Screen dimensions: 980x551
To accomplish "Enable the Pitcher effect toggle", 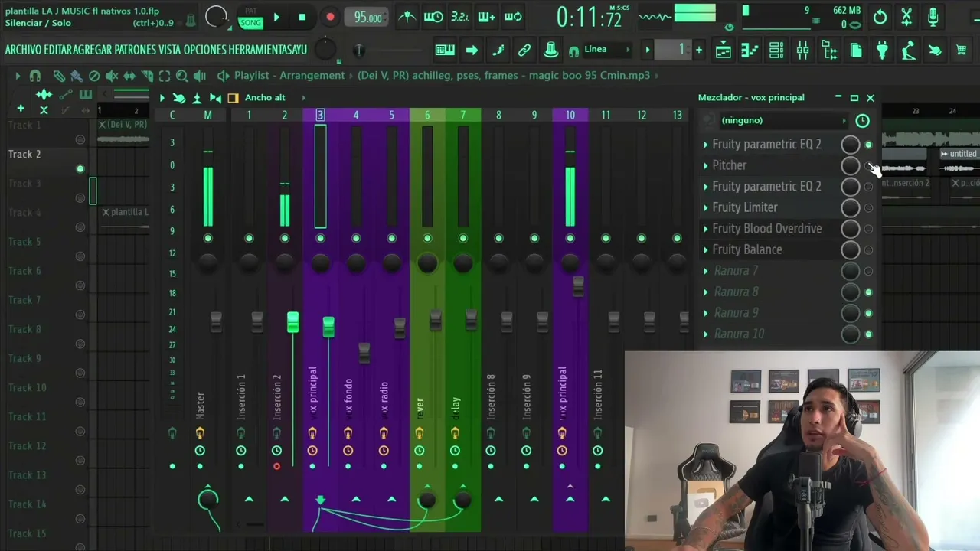I will pyautogui.click(x=868, y=165).
